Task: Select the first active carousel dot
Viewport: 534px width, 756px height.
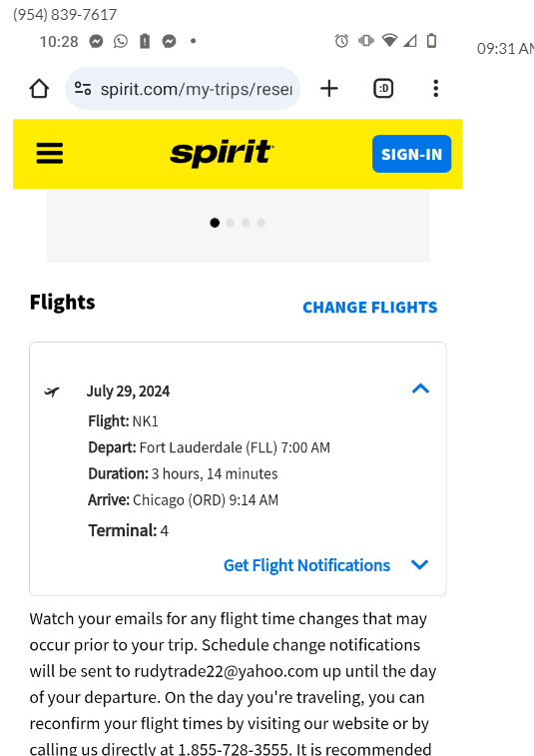Action: pos(215,223)
